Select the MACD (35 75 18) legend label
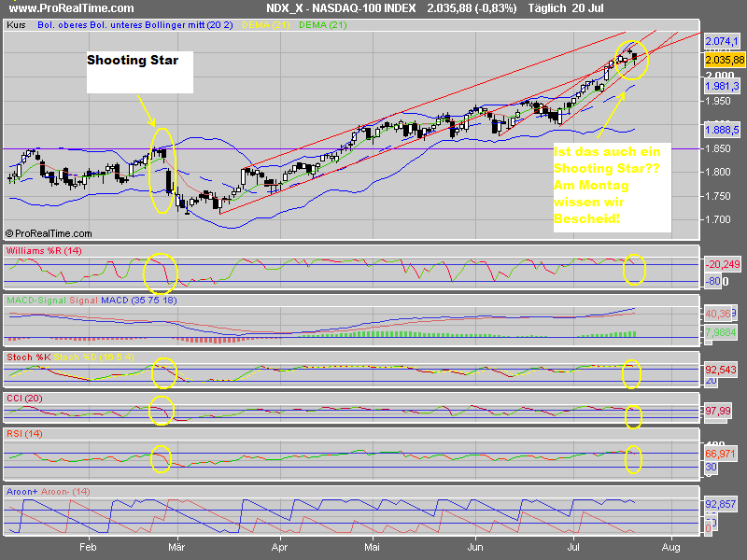 coord(138,301)
